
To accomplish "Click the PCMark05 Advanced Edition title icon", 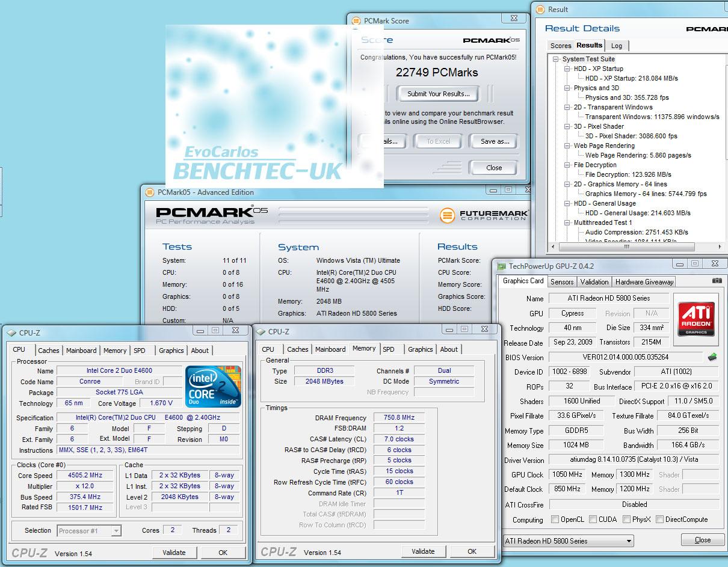I will click(x=150, y=192).
